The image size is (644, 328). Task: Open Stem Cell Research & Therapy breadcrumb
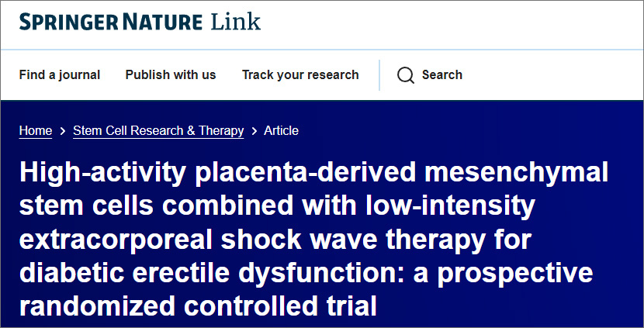tap(158, 131)
